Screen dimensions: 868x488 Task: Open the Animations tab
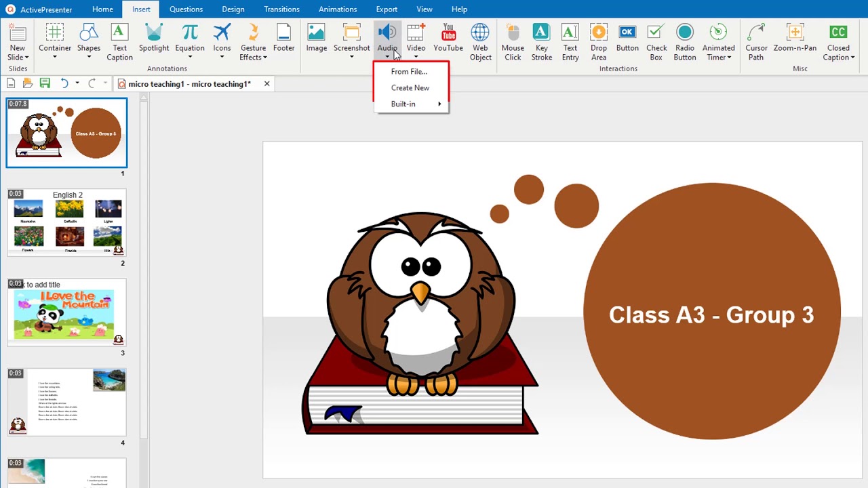[338, 9]
